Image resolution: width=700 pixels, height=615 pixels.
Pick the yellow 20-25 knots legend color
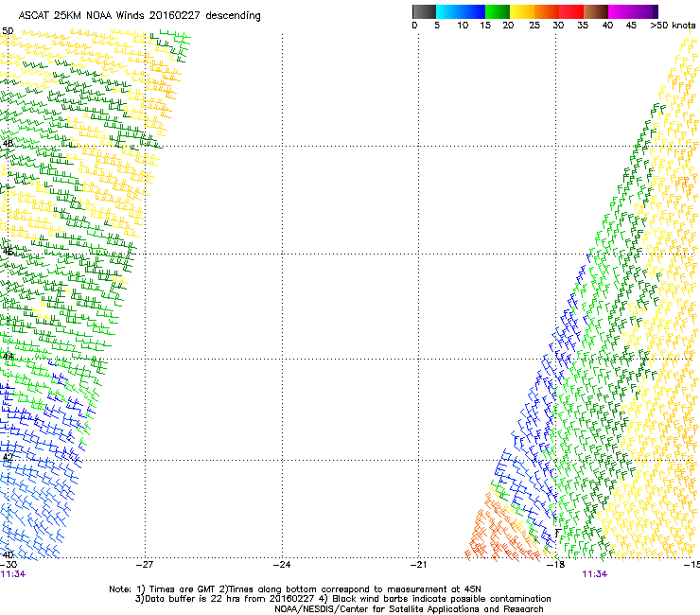tap(522, 11)
